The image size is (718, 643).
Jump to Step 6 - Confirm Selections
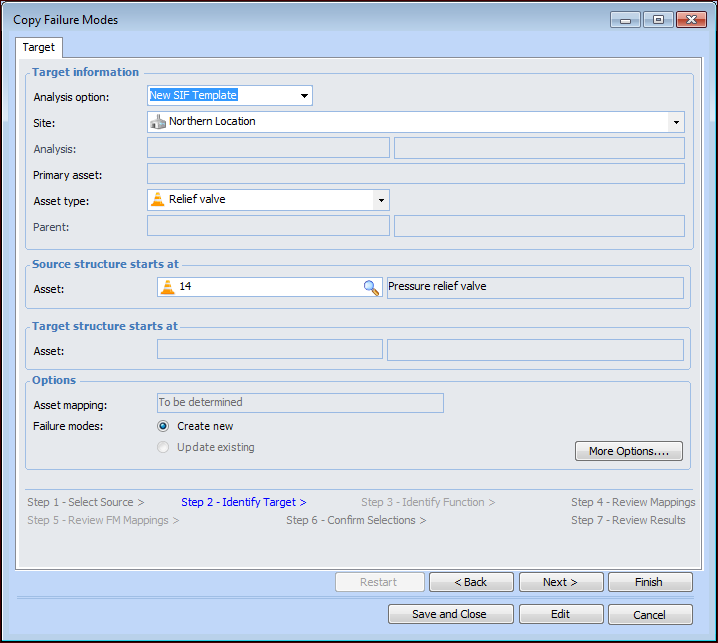click(356, 520)
